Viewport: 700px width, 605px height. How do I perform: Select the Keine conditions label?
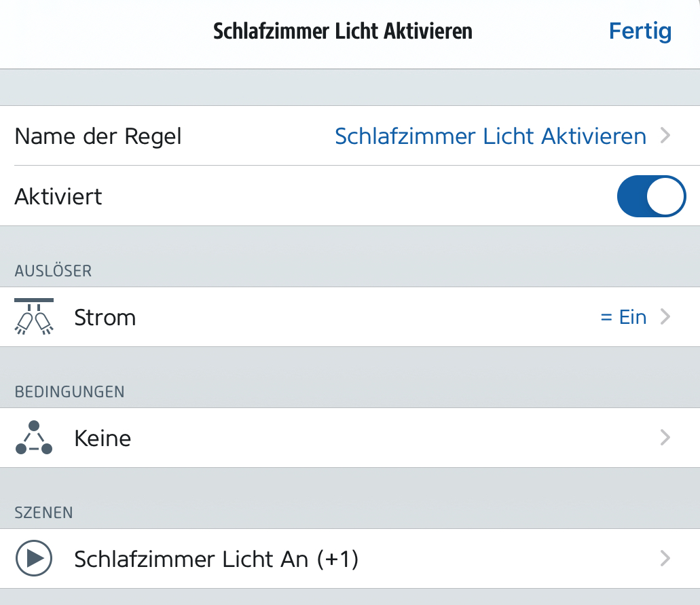point(103,438)
